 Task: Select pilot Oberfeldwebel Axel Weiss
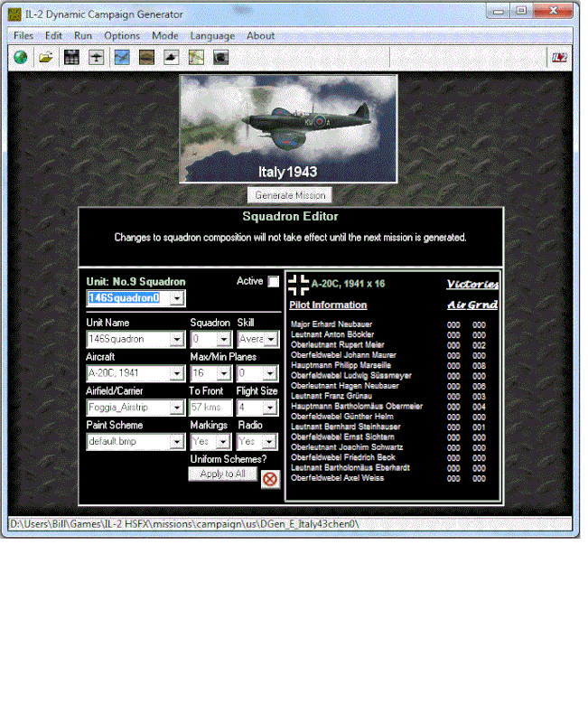pyautogui.click(x=337, y=478)
